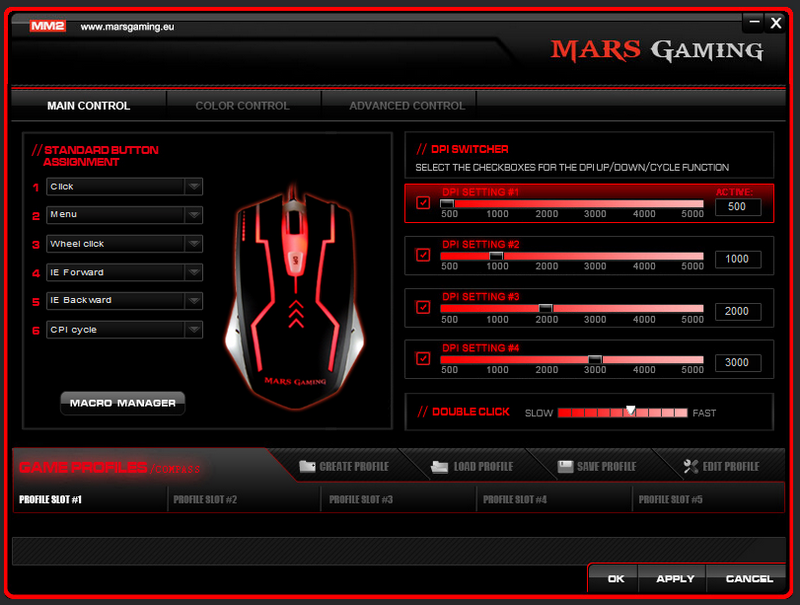Switch to the Color Control tab
This screenshot has width=800, height=605.
pos(243,106)
